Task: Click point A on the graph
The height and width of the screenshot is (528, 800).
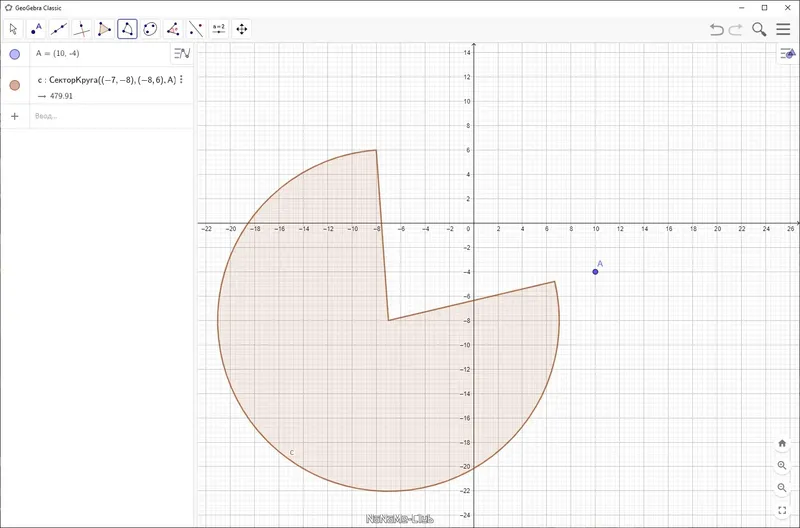Action: pos(595,272)
